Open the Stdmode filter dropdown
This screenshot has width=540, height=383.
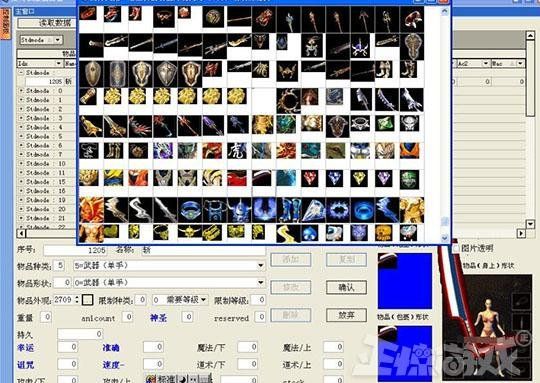[x=58, y=40]
